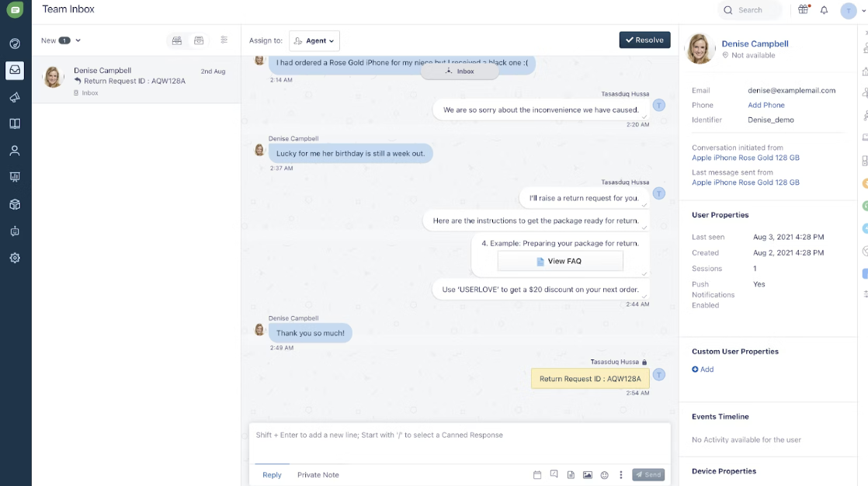The height and width of the screenshot is (486, 868).
Task: Click the Add Phone link
Action: coord(766,105)
